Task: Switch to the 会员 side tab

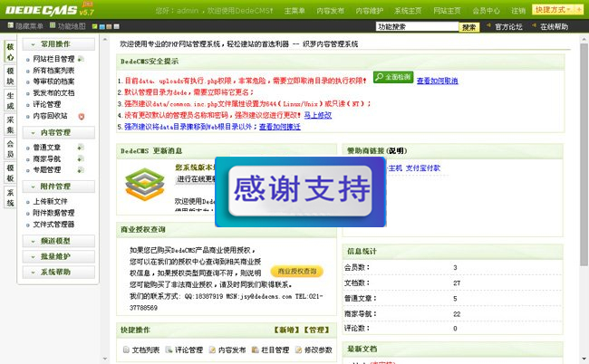Action: pyautogui.click(x=10, y=148)
